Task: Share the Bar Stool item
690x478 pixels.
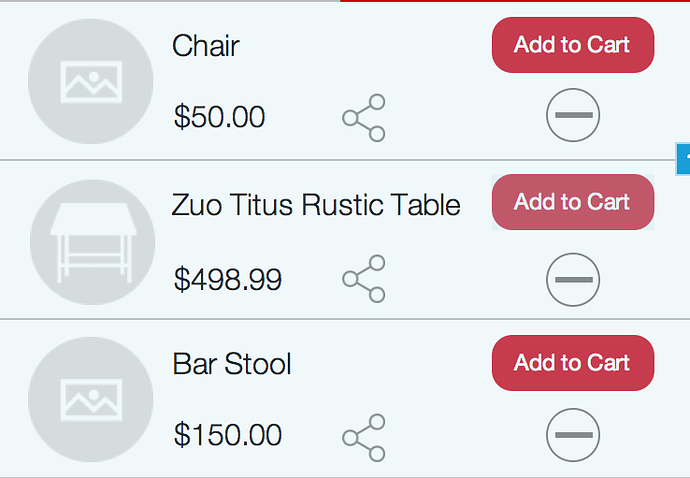Action: click(x=364, y=438)
